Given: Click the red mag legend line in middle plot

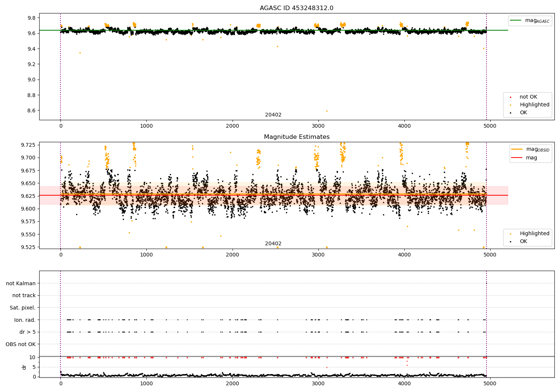Looking at the screenshot, I should 517,158.
